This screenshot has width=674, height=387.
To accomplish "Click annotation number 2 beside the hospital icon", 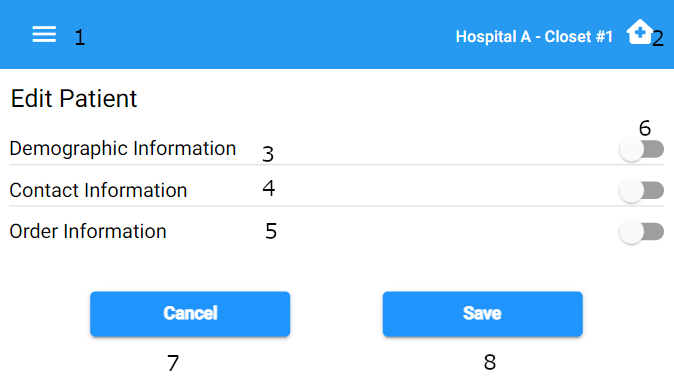I will [x=658, y=39].
